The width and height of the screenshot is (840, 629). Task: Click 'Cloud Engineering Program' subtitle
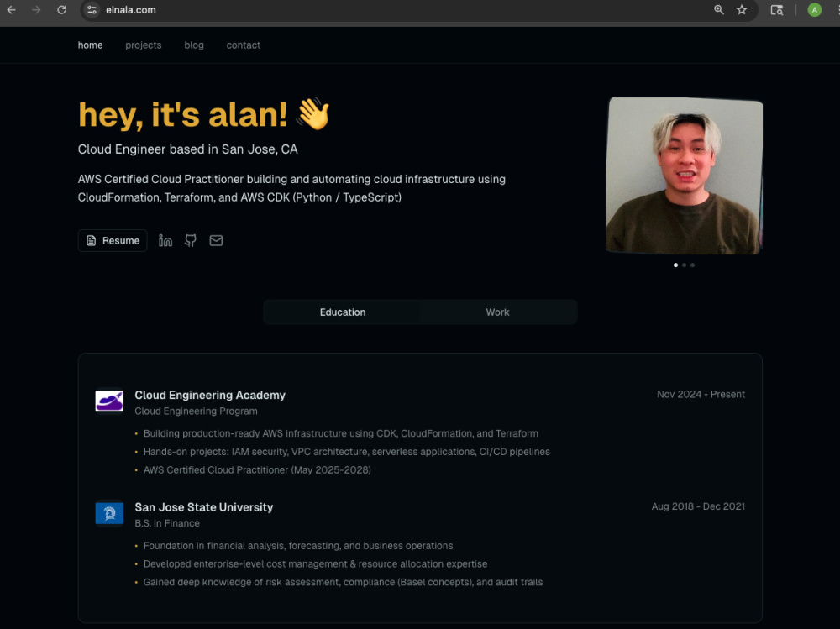point(196,411)
